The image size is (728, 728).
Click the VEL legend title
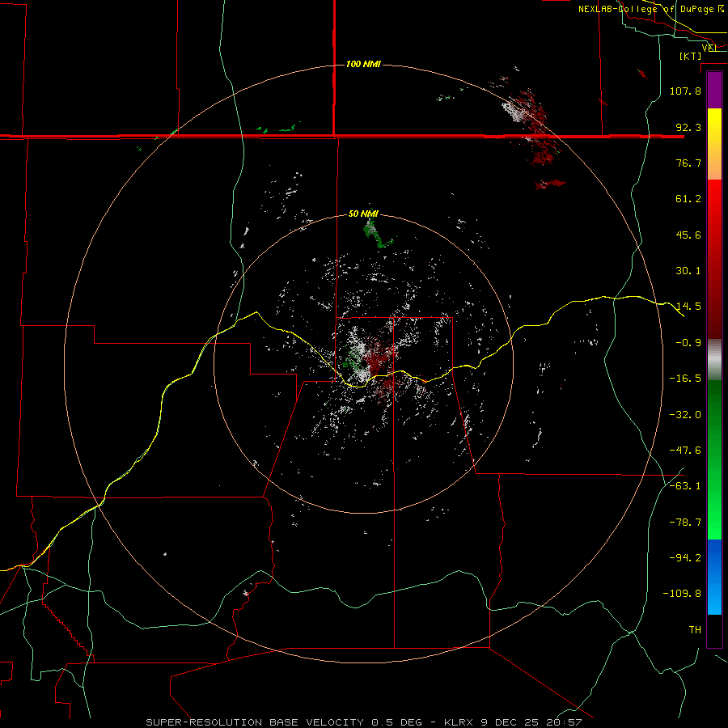pos(709,48)
